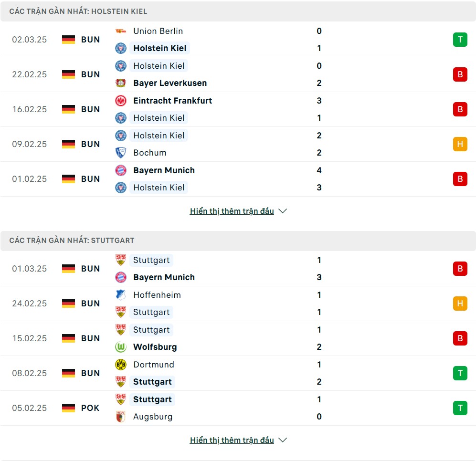Open 'Hiển thị thêm trận đấu' under Holstein Kiel

click(x=232, y=211)
